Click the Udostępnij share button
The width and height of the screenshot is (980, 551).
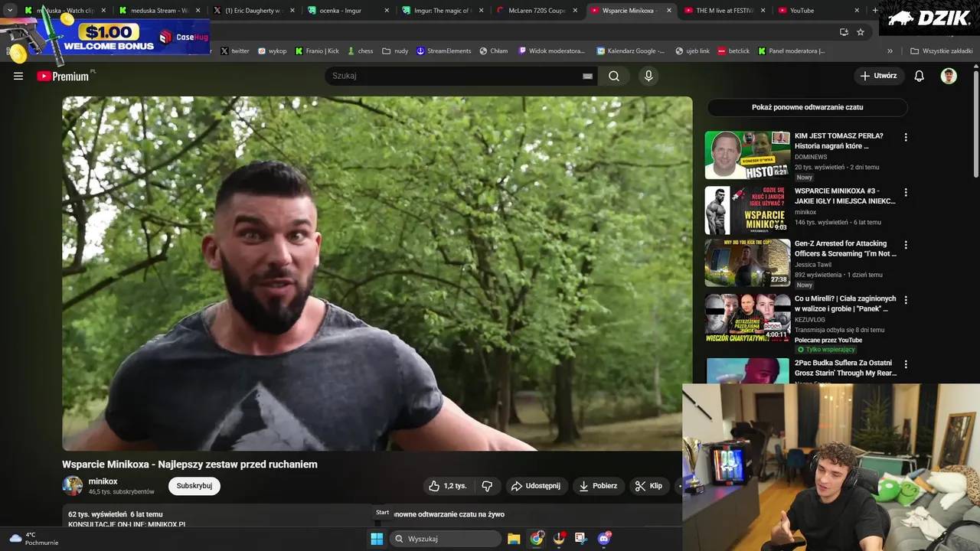536,486
